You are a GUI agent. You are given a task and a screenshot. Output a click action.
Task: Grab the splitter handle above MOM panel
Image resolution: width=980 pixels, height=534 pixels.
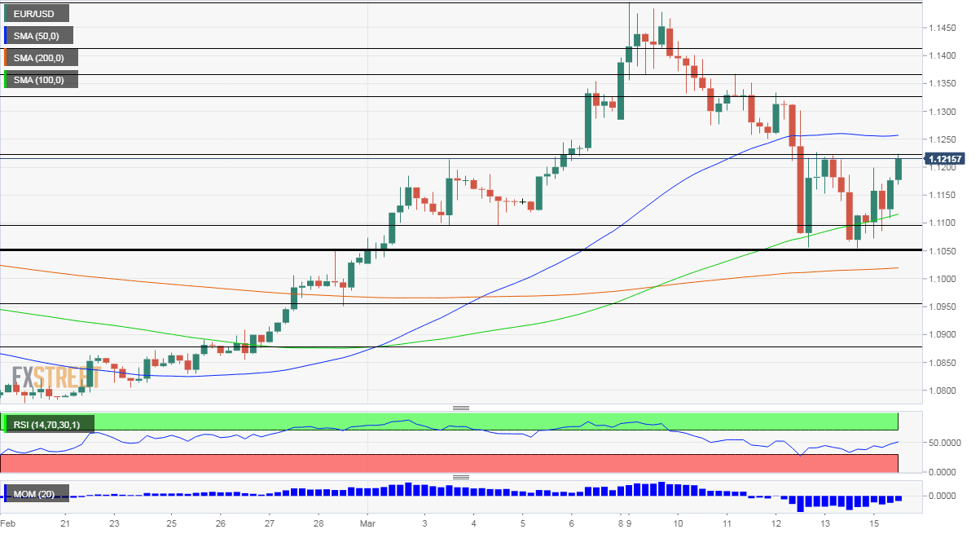point(461,478)
